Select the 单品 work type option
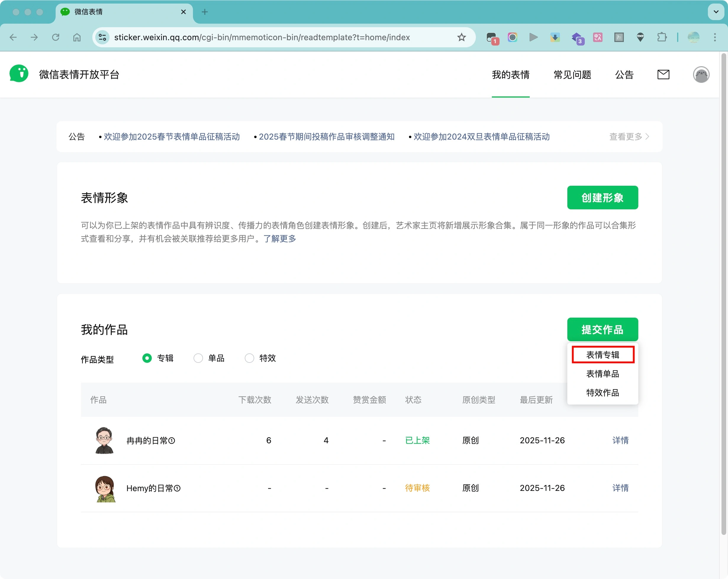The height and width of the screenshot is (579, 728). (x=198, y=358)
